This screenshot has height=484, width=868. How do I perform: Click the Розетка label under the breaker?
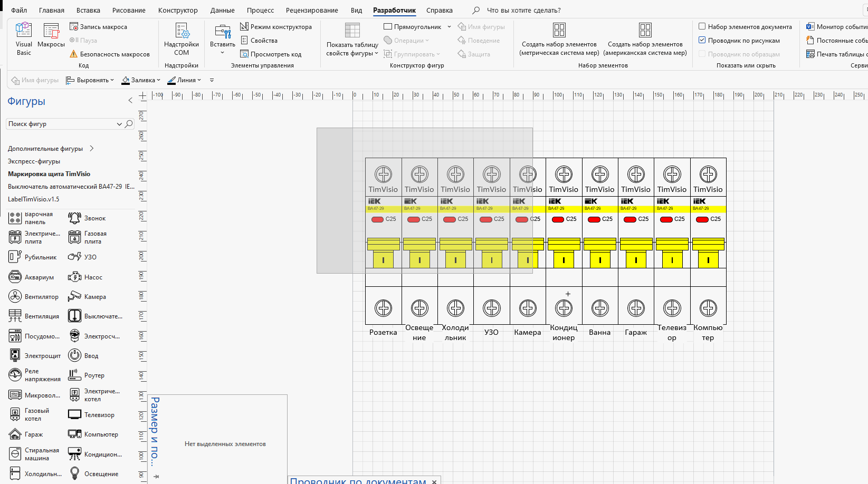coord(383,333)
